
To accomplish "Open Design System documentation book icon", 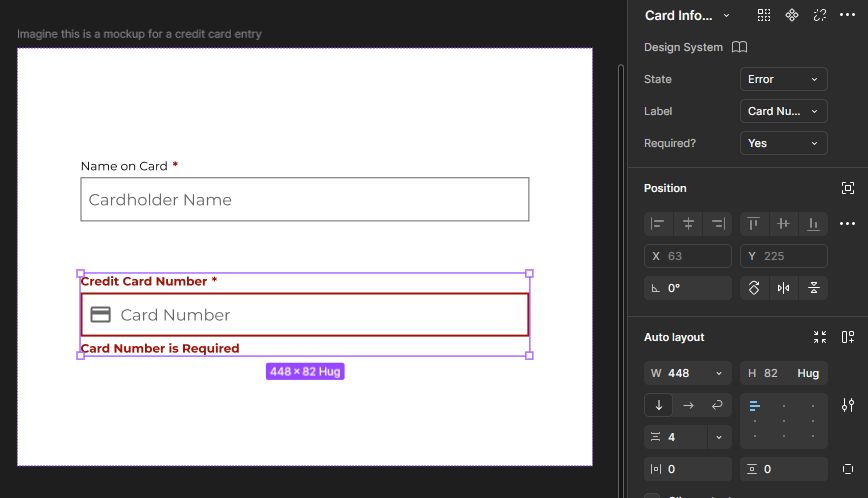I will [x=739, y=47].
